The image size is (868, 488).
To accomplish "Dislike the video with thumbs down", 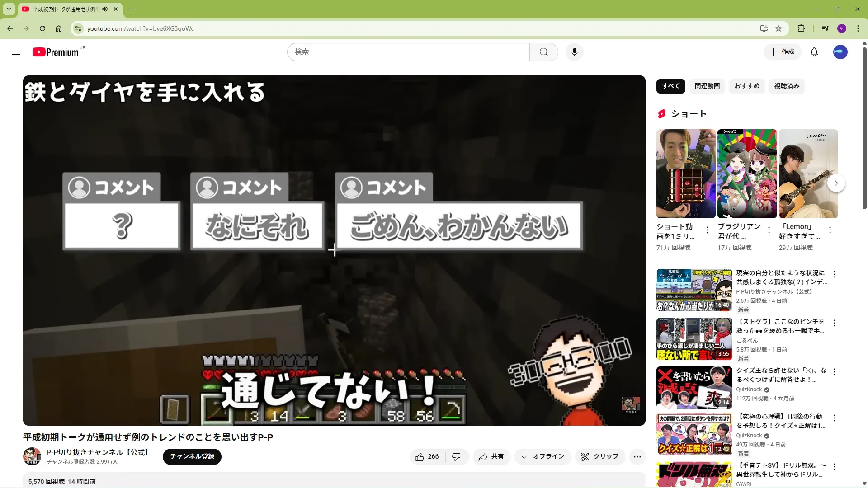I will tap(456, 457).
